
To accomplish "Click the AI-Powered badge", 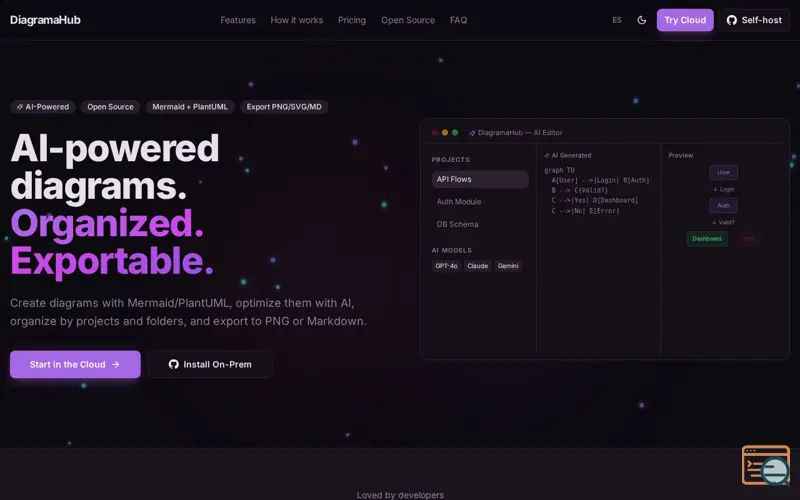I will [x=43, y=107].
